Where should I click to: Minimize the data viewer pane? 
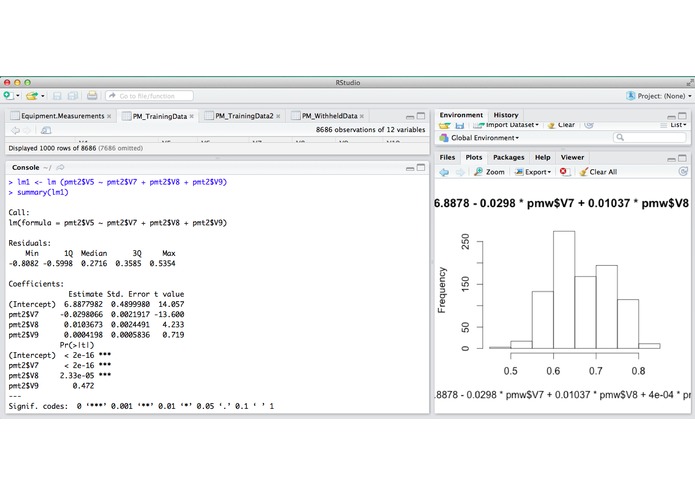410,116
